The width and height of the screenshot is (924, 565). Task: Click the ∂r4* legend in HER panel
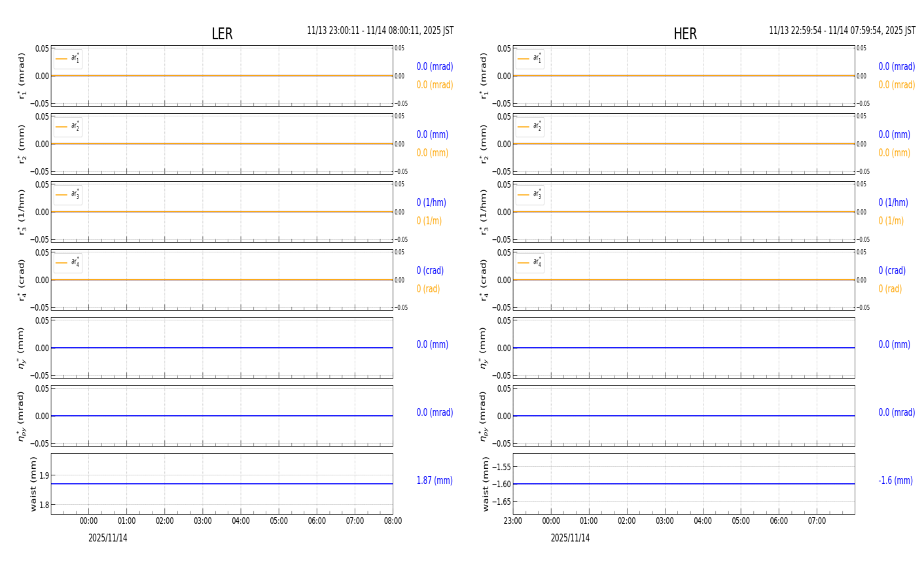tap(530, 263)
